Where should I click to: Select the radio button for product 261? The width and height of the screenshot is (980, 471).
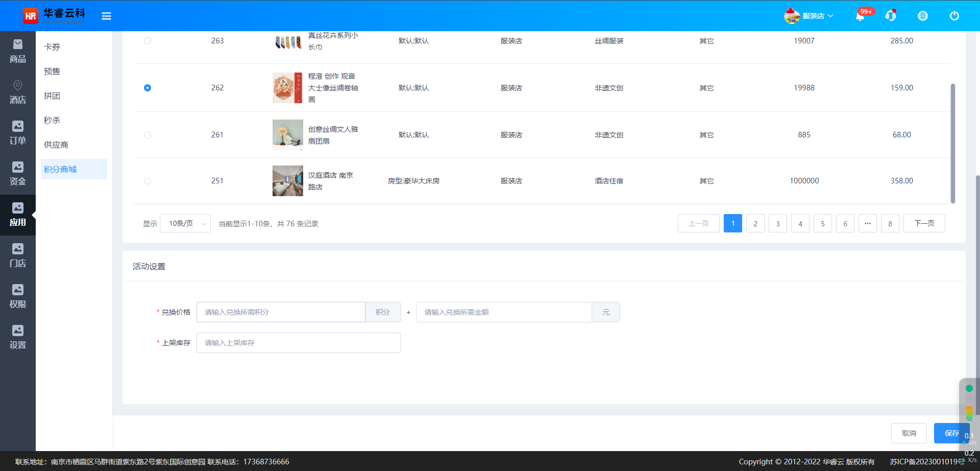148,135
